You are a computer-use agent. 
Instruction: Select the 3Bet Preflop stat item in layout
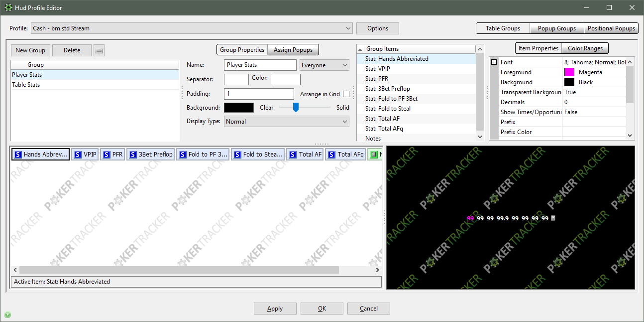click(x=150, y=155)
